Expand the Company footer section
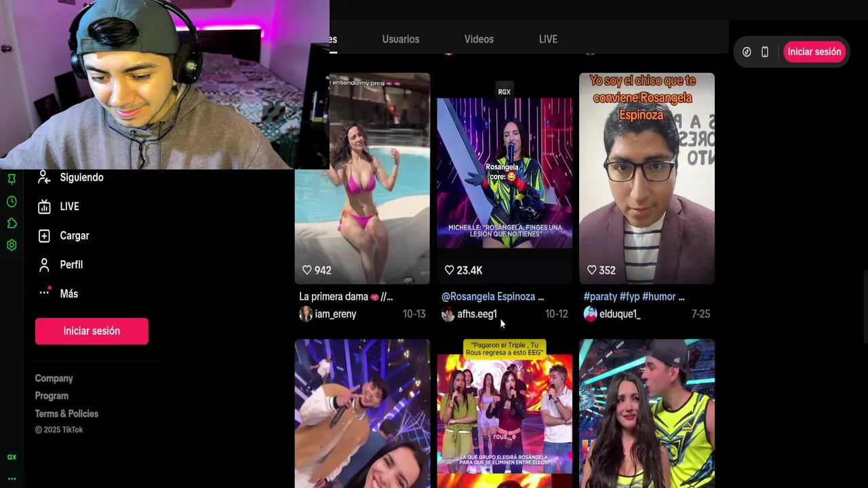The width and height of the screenshot is (868, 488). tap(54, 379)
